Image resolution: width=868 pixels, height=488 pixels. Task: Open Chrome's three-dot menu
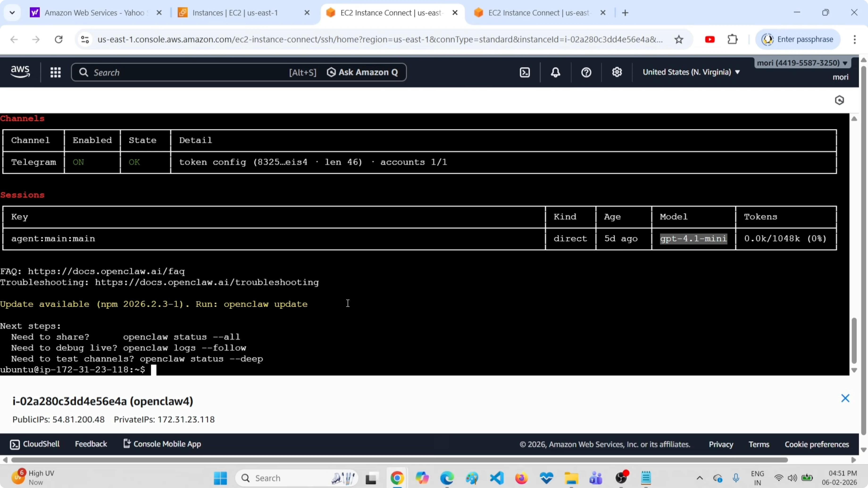coord(855,39)
